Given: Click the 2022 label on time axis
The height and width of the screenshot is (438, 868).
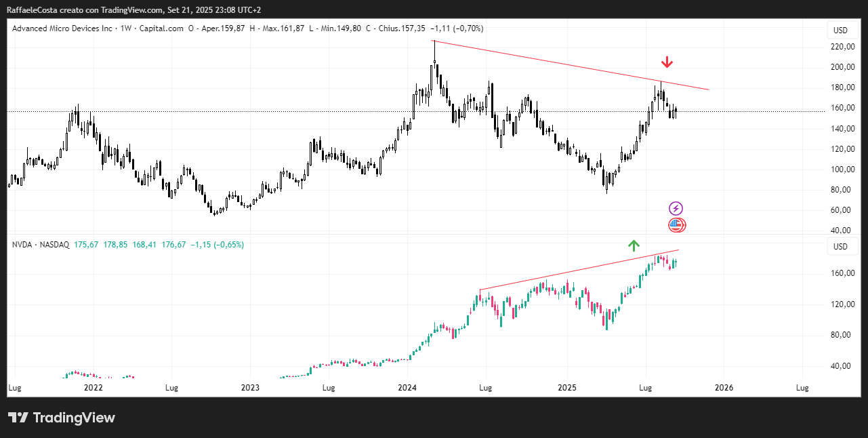Looking at the screenshot, I should [93, 388].
